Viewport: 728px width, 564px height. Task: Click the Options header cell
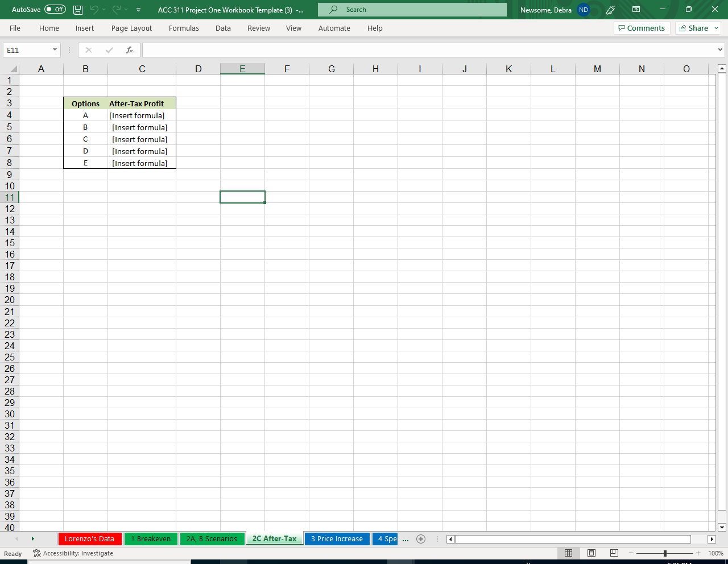tap(85, 103)
